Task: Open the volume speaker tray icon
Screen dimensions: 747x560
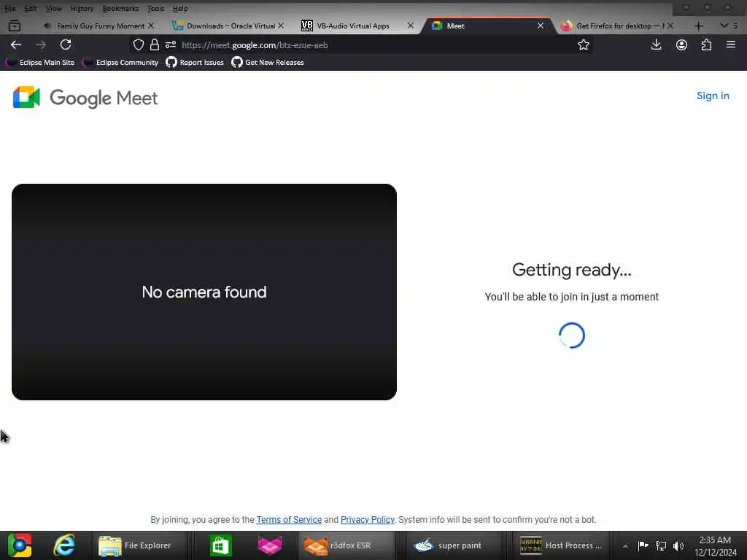Action: pos(678,545)
